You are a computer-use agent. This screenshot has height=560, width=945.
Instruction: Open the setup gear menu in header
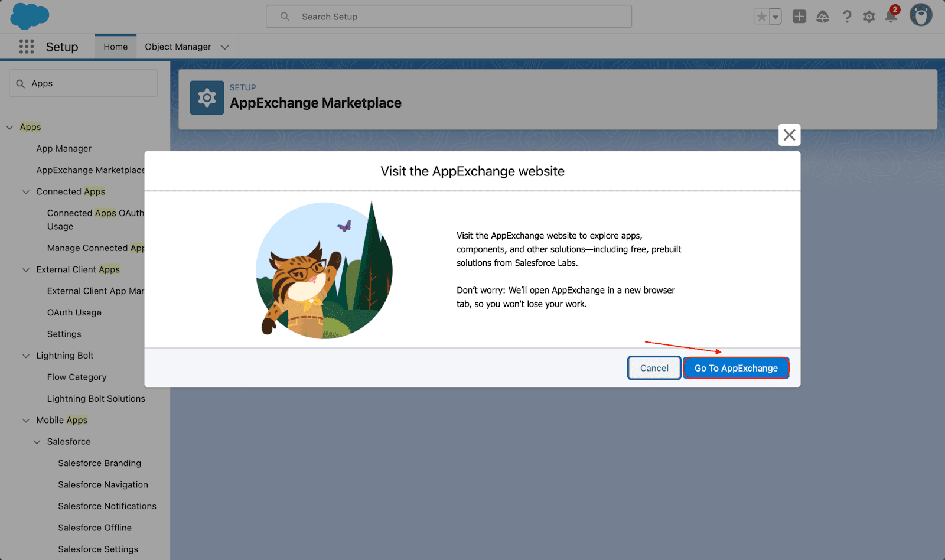click(x=869, y=17)
